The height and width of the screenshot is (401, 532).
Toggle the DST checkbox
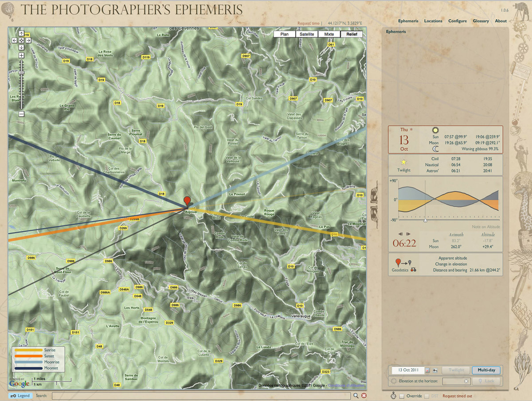coord(427,396)
